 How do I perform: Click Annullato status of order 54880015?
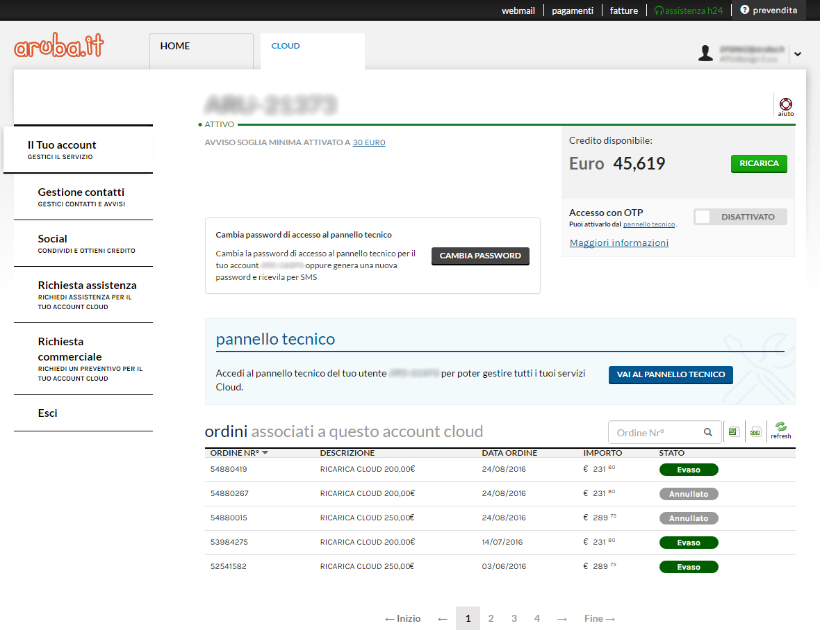click(x=689, y=518)
